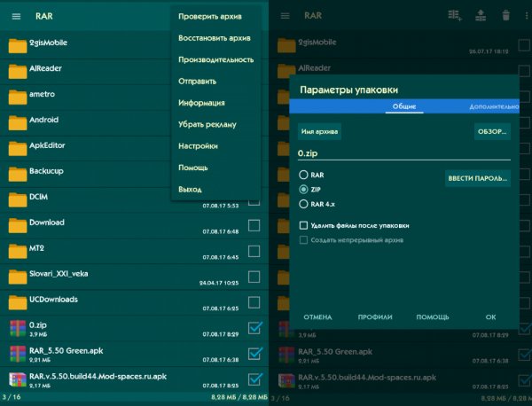Open the DCIM folder icon

[x=18, y=199]
